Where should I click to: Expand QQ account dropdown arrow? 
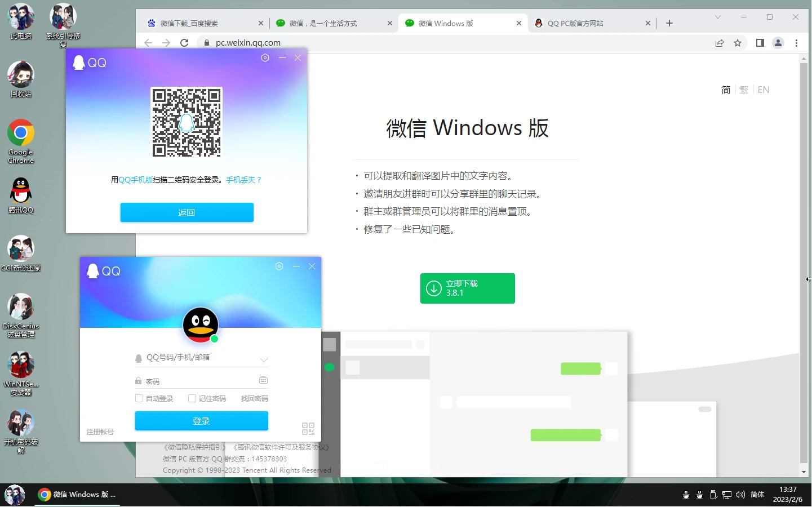pyautogui.click(x=264, y=359)
